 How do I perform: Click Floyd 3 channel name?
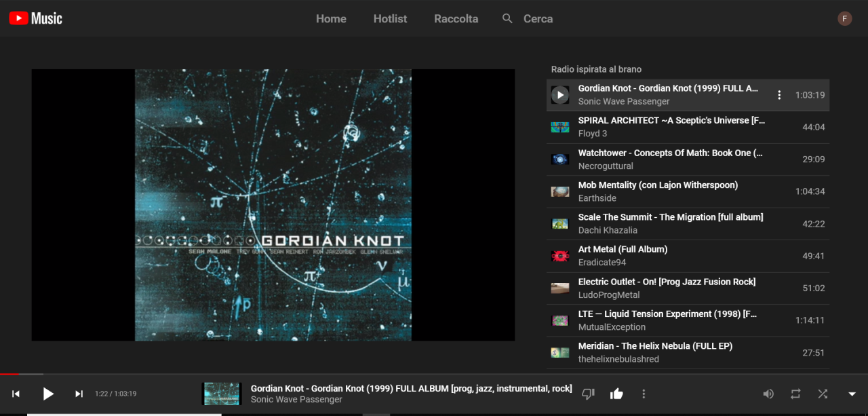coord(593,134)
